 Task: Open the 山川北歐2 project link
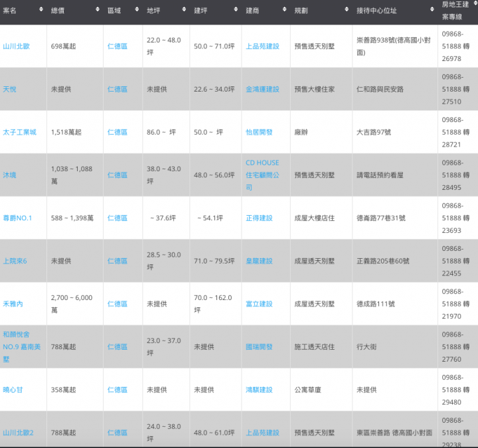pos(18,433)
